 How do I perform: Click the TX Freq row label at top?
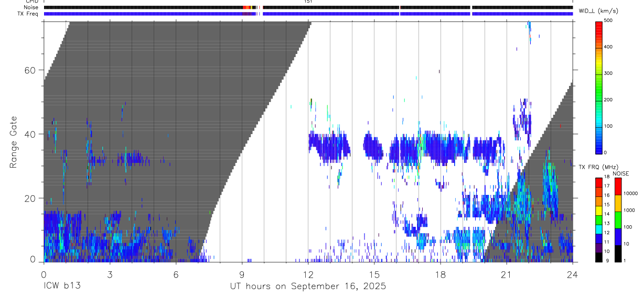(28, 14)
